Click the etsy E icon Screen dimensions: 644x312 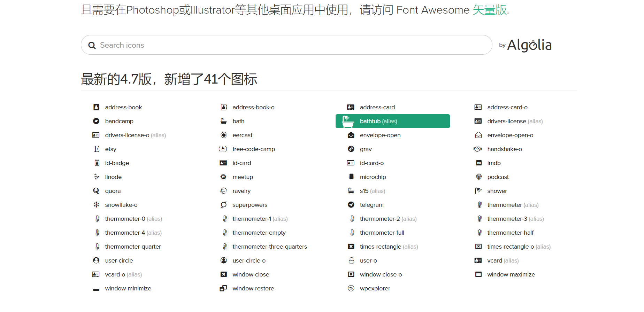pos(96,149)
